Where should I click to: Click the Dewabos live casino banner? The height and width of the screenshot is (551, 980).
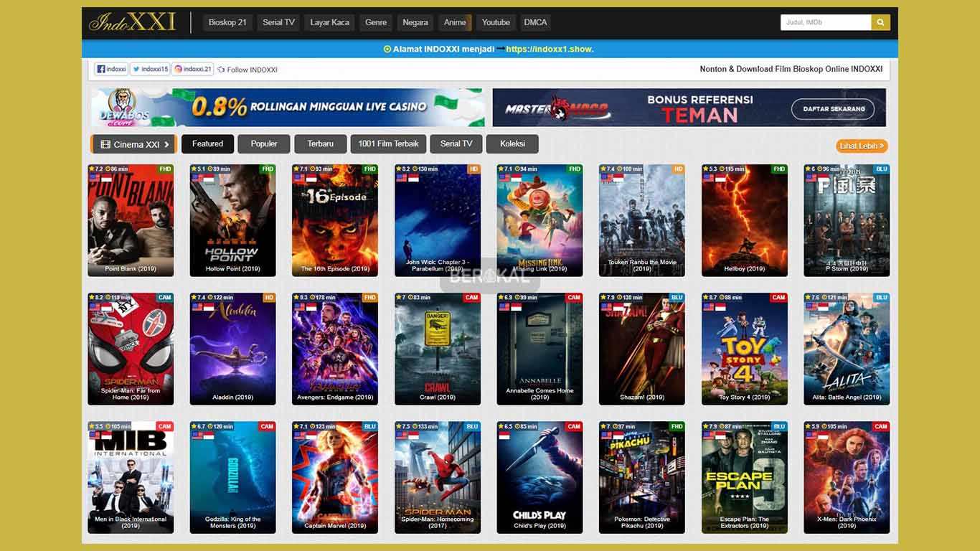(x=287, y=108)
